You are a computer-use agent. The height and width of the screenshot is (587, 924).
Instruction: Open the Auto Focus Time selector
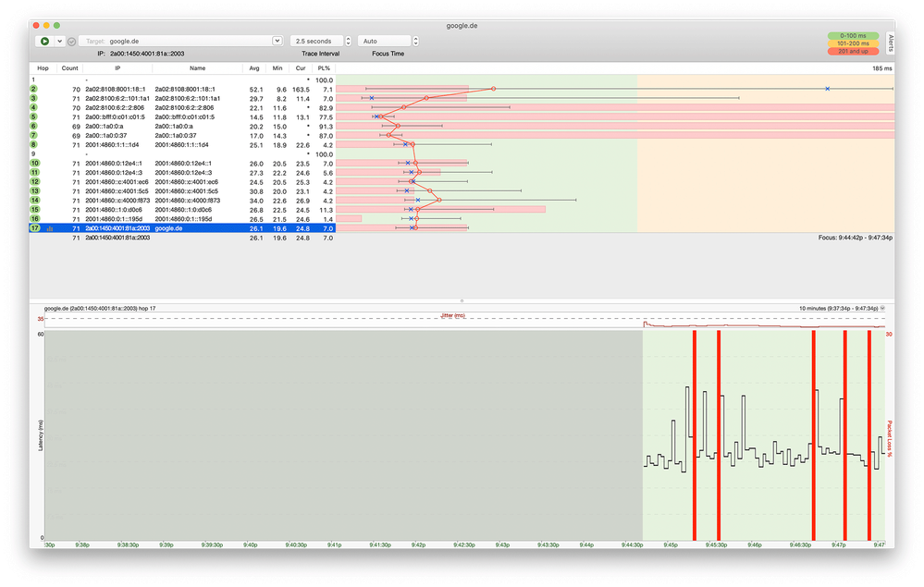tap(383, 41)
